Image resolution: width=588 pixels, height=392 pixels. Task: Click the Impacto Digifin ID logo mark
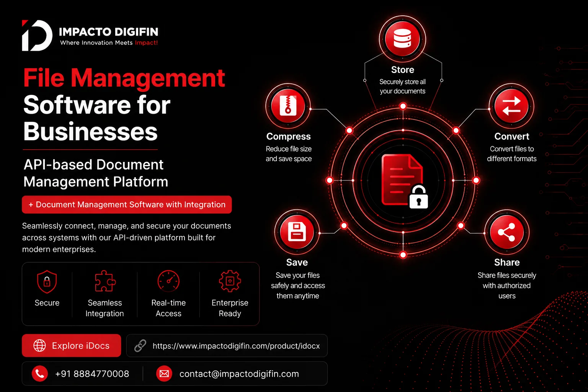point(37,35)
